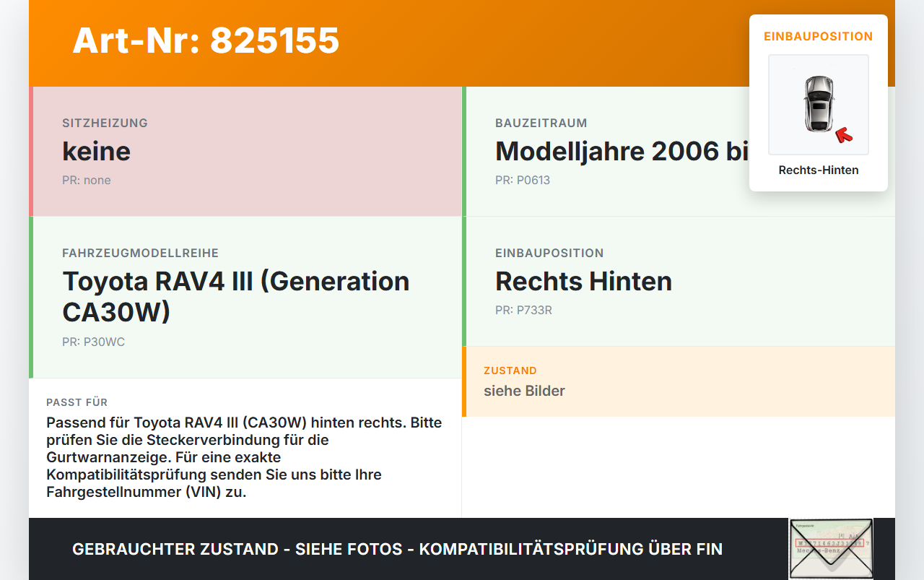This screenshot has width=924, height=580.
Task: Select the 'Rechts Hinten' Einbauposition value
Action: pos(583,281)
